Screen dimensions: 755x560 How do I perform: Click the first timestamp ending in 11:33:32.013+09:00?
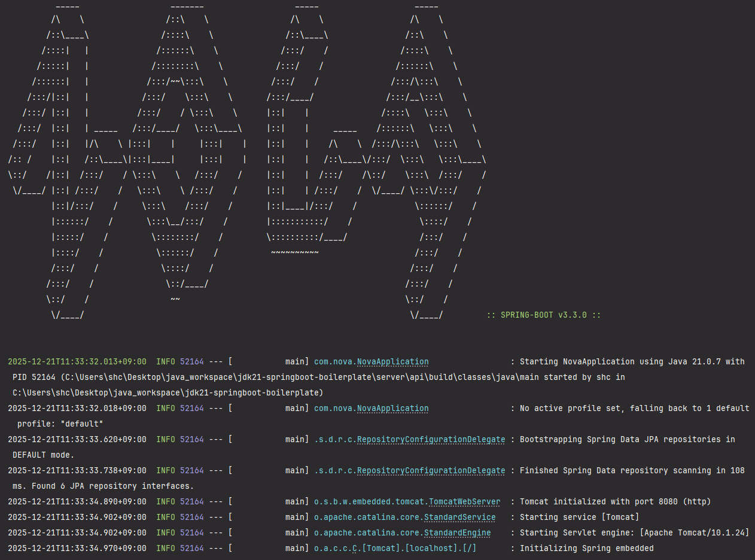click(x=77, y=362)
